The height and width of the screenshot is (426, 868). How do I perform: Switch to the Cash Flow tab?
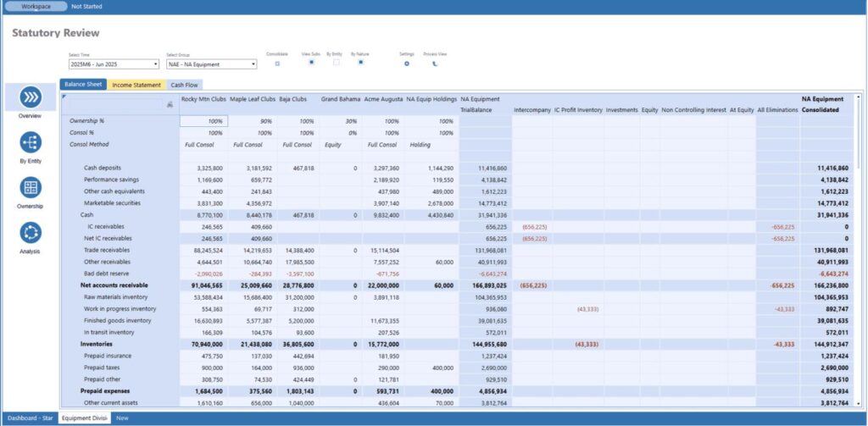coord(184,86)
